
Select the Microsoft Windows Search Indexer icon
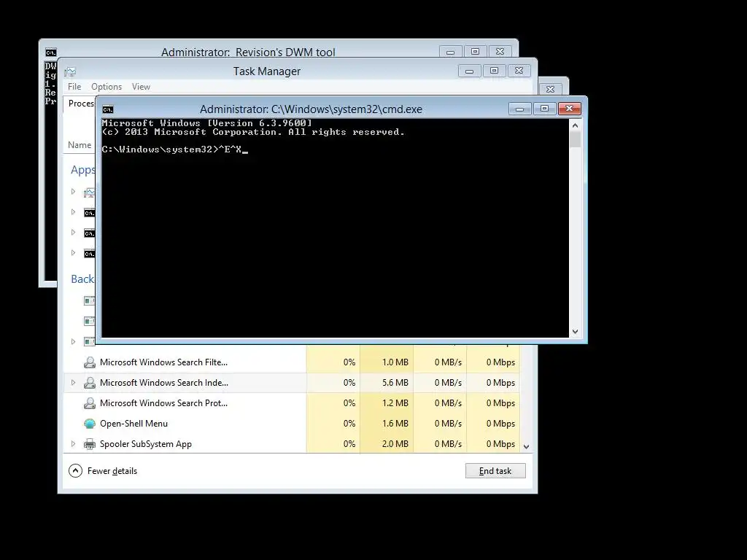coord(90,383)
